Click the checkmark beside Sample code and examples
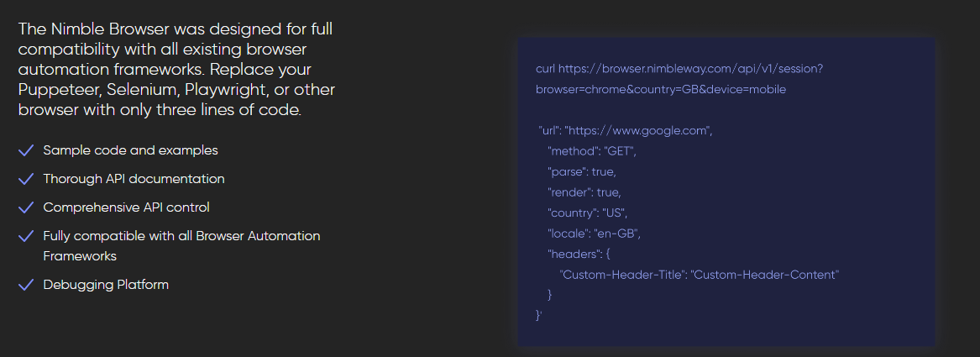Image resolution: width=980 pixels, height=357 pixels. pos(26,150)
